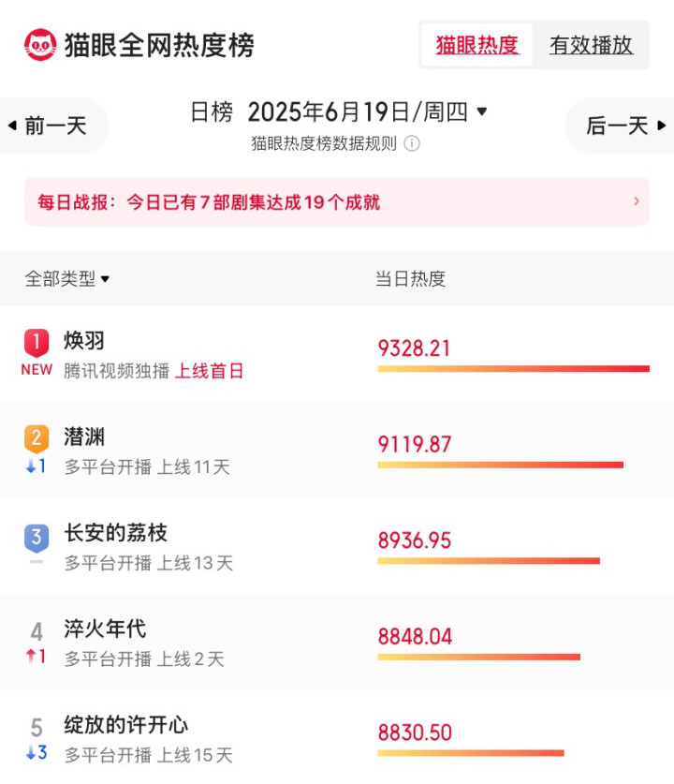The image size is (674, 784).
Task: Open the date dropdown 2025年6月19日
Action: tap(367, 111)
